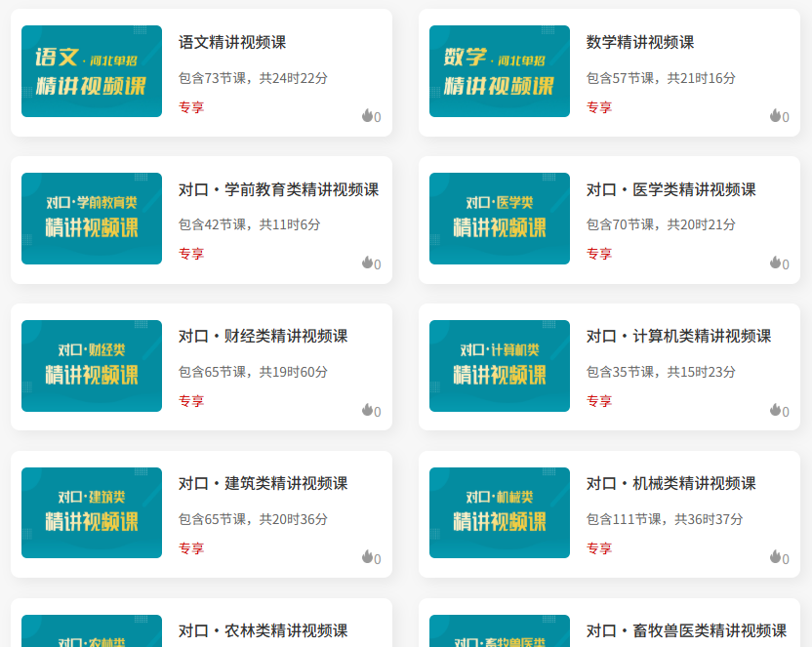Open 语文·河北单招 course thumbnail
The height and width of the screenshot is (647, 812).
[92, 71]
